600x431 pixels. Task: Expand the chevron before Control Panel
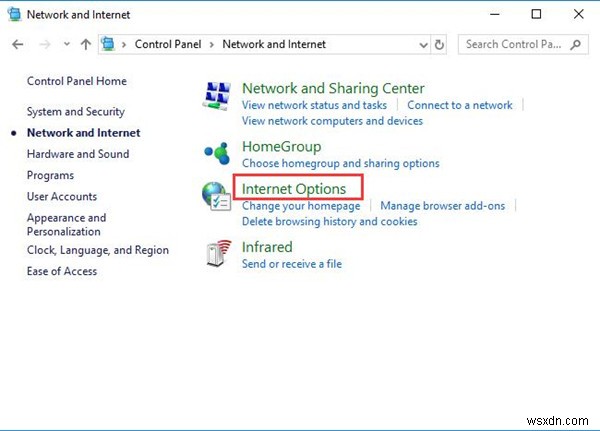[124, 45]
